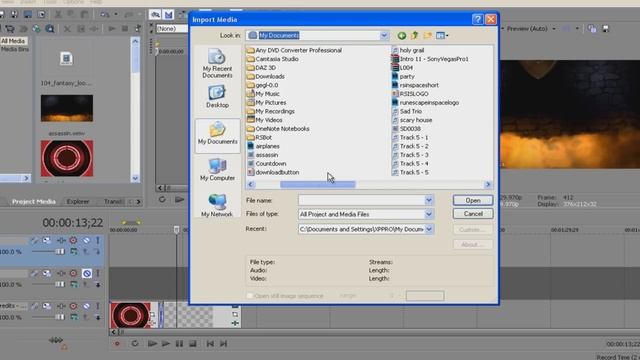Click the Record button in the transport bar
Viewport: 640px width, 360px height.
pyautogui.click(x=117, y=344)
